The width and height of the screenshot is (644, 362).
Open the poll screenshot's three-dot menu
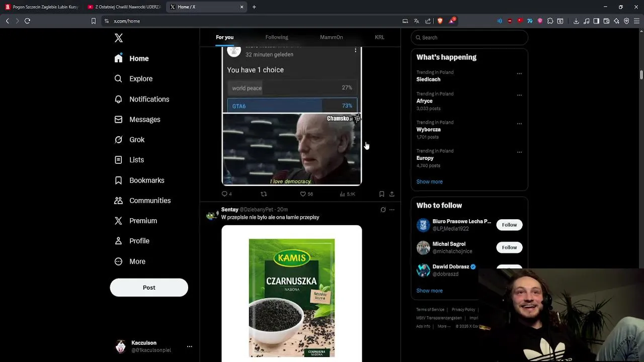(355, 50)
